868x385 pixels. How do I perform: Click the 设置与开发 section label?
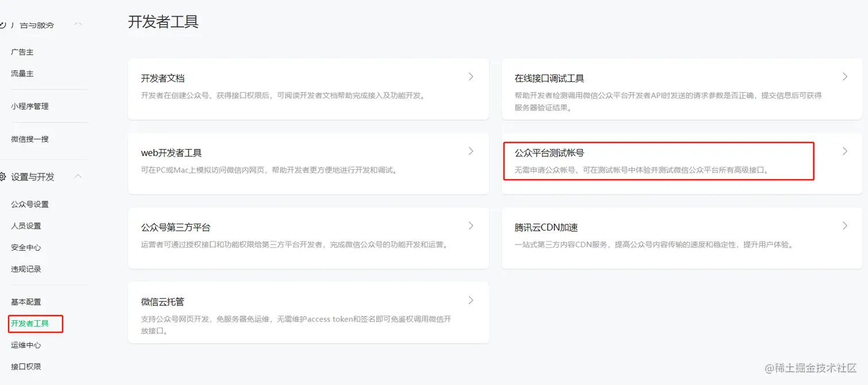point(33,177)
